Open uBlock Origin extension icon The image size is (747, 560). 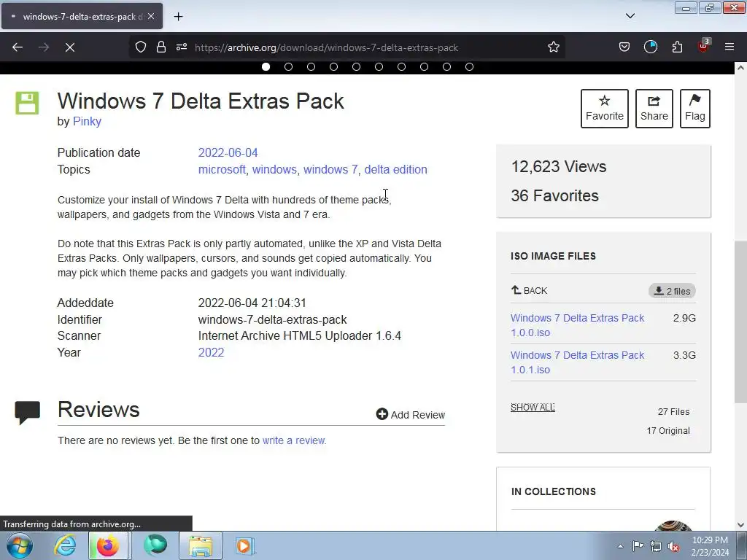(x=704, y=46)
